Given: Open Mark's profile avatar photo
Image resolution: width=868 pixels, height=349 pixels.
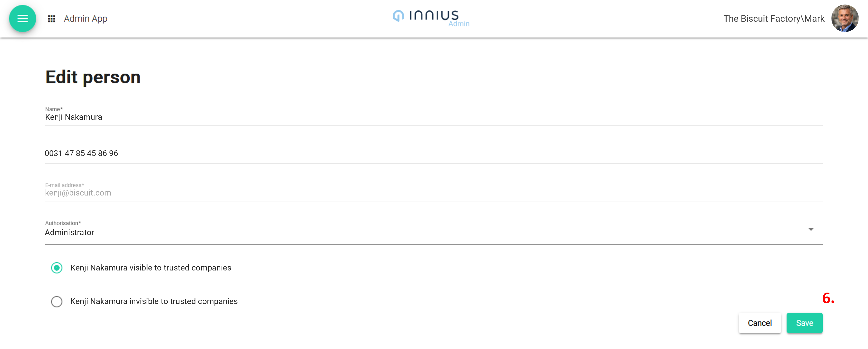Looking at the screenshot, I should pos(844,19).
